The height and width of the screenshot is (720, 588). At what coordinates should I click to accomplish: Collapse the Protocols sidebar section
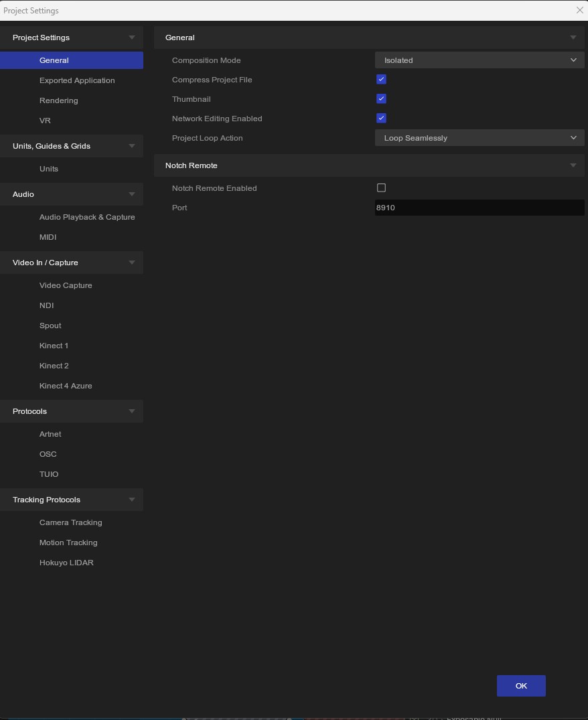point(132,411)
